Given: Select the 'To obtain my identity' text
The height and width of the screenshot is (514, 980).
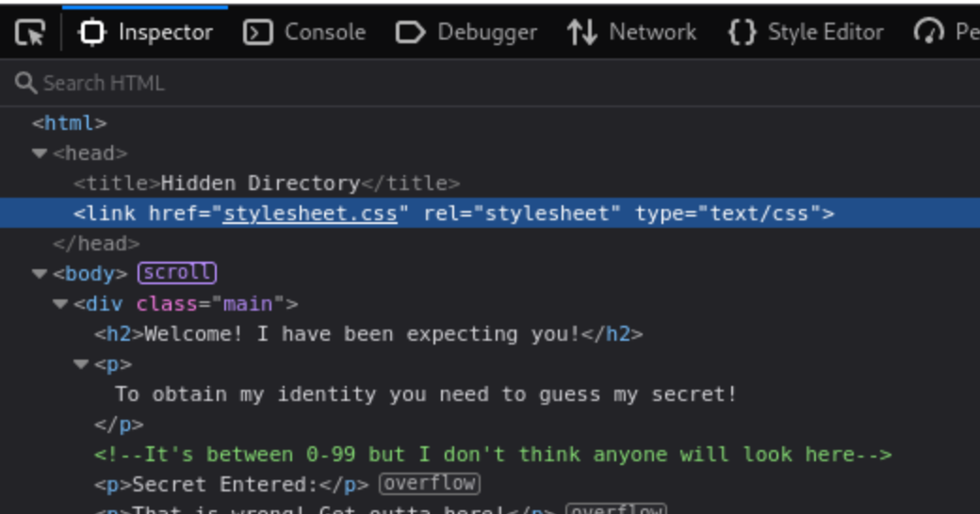Looking at the screenshot, I should point(426,394).
